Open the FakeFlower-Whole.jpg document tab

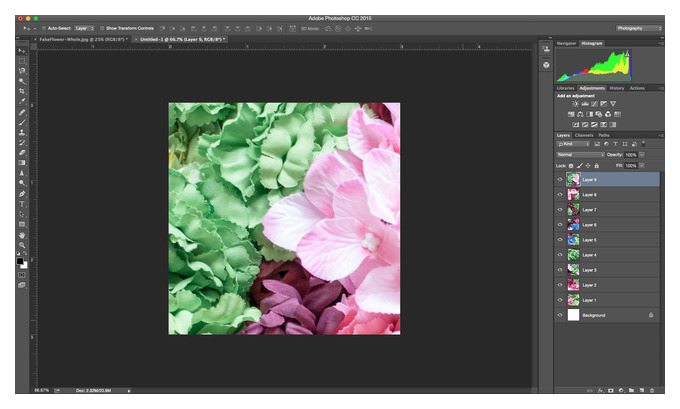tap(82, 39)
